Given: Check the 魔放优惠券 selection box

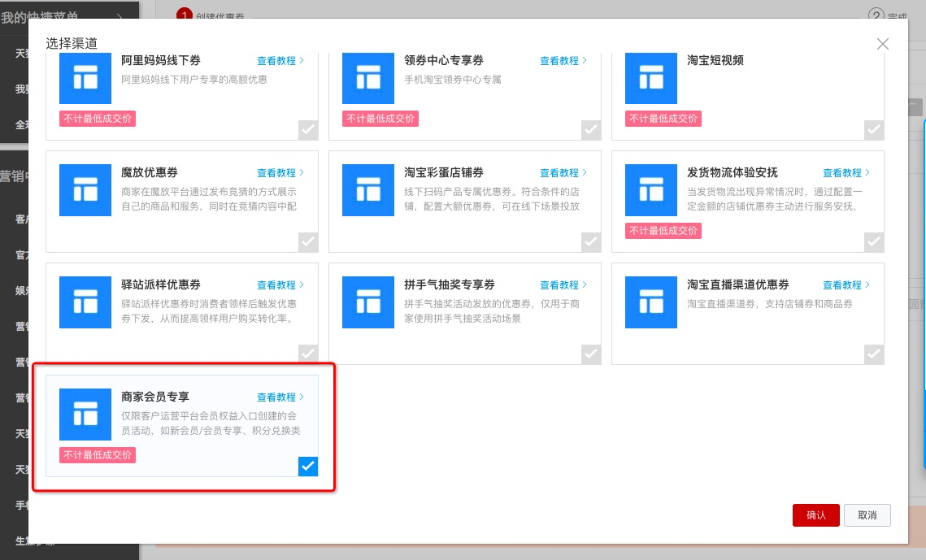Looking at the screenshot, I should pyautogui.click(x=307, y=242).
